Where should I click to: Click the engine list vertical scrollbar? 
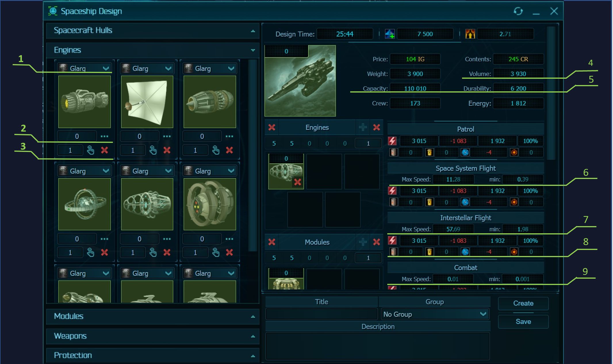coord(252,155)
